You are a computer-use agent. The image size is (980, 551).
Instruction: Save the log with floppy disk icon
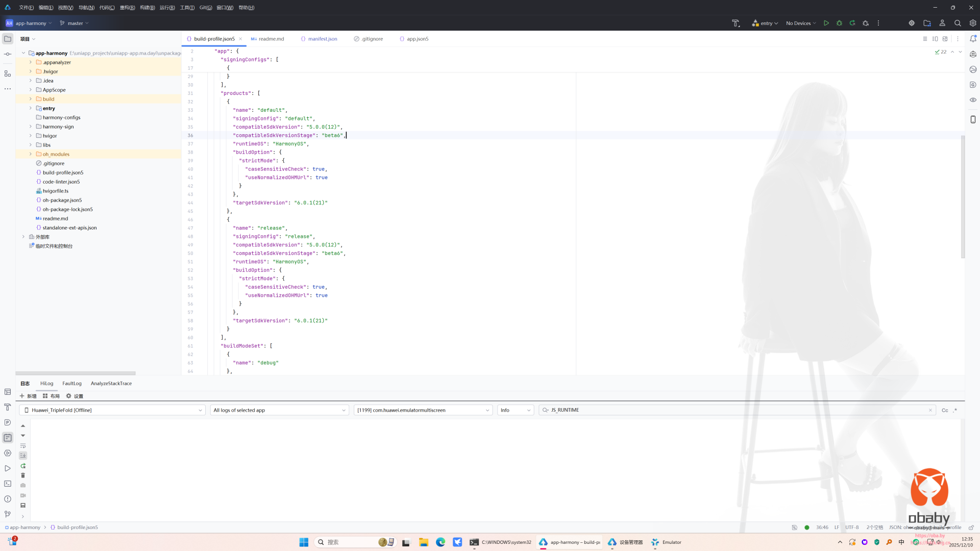tap(22, 506)
